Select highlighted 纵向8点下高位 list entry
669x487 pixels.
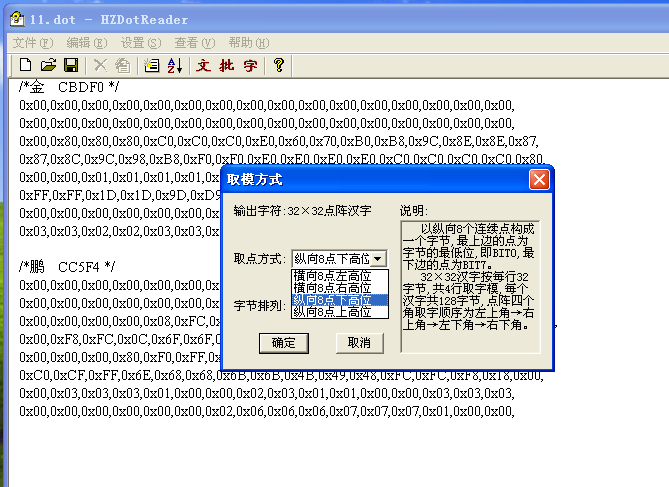331,299
